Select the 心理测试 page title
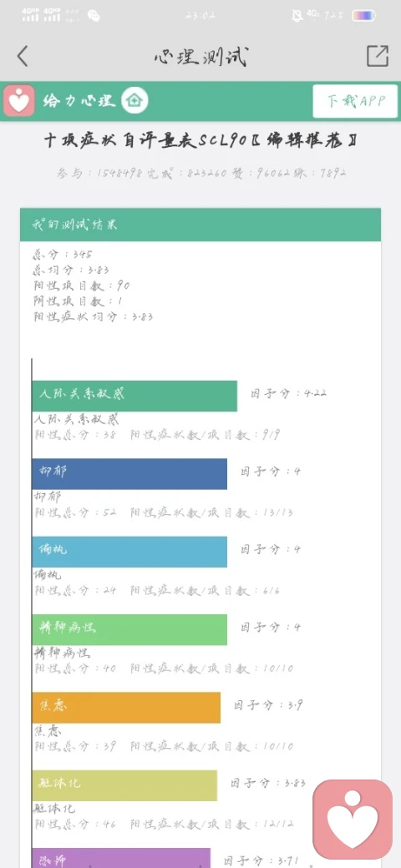 point(200,57)
